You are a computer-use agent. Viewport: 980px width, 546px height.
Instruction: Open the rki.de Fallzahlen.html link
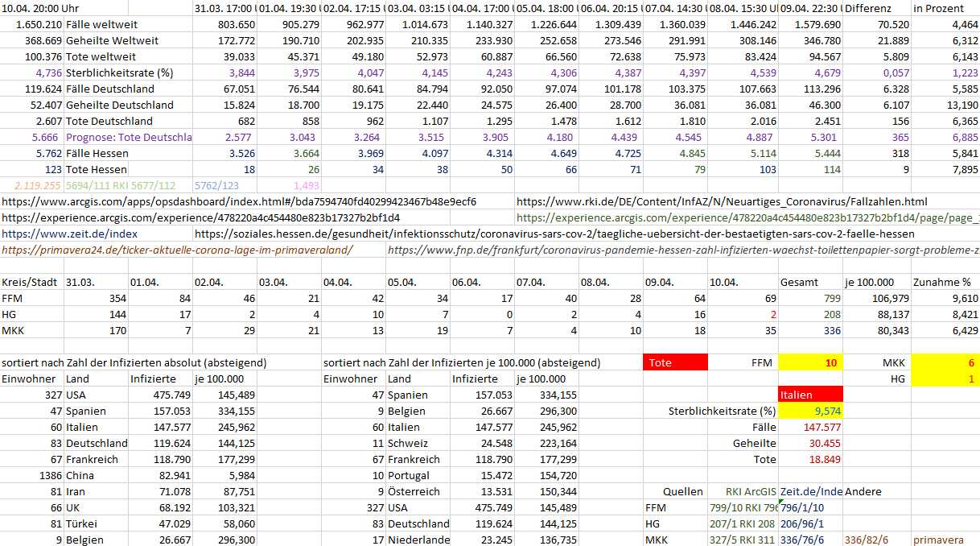click(722, 201)
